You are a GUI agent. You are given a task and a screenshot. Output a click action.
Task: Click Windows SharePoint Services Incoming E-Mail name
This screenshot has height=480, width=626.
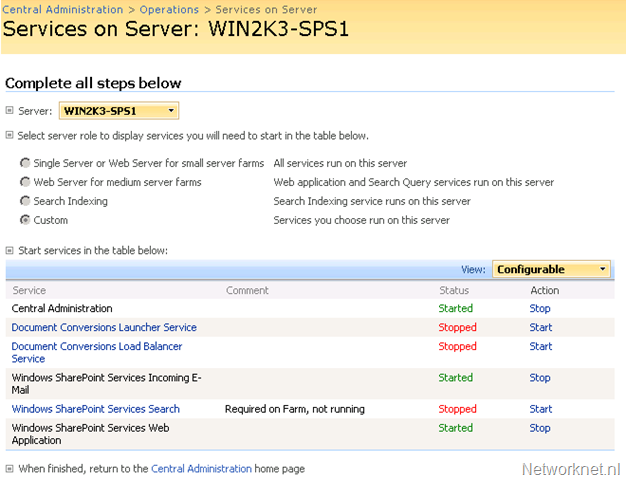107,384
